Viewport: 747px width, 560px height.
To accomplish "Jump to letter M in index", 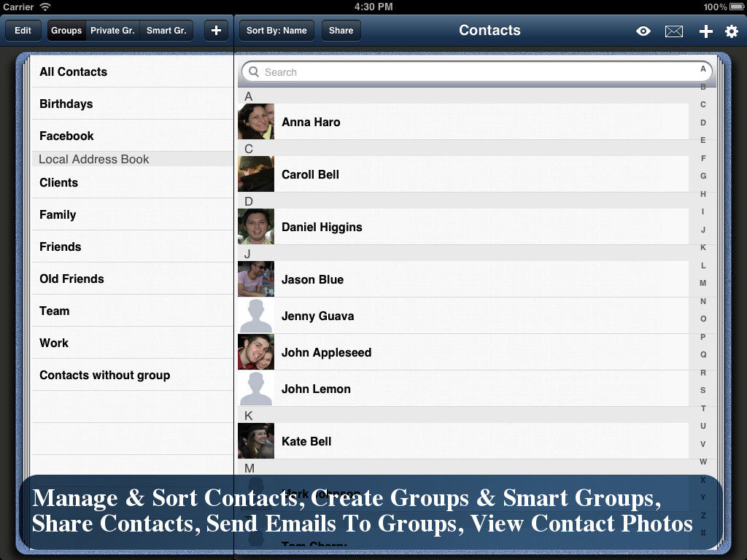I will pos(703,283).
